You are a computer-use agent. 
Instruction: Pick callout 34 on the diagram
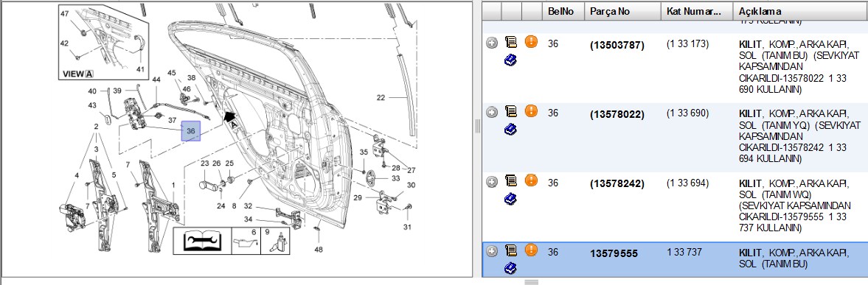click(248, 219)
